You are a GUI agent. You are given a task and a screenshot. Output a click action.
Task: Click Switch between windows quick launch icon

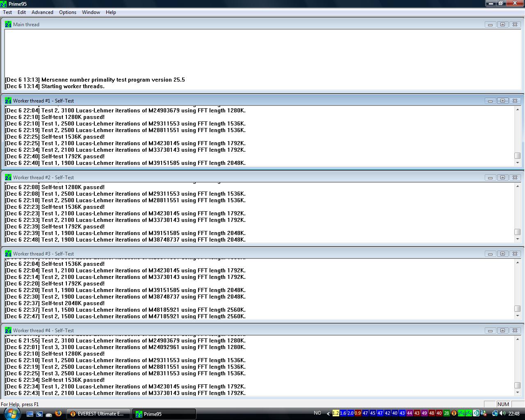(39, 414)
